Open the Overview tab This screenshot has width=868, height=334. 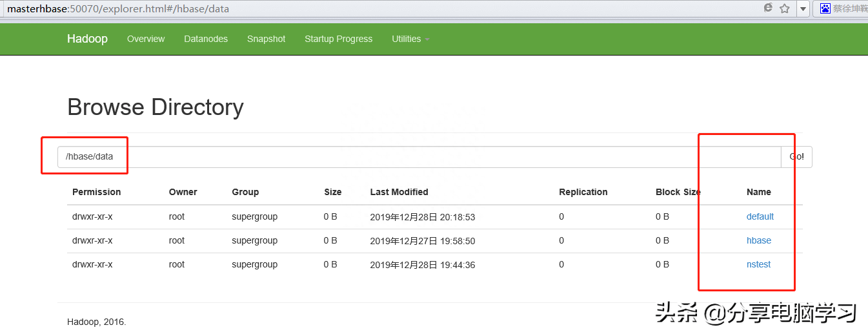click(x=146, y=39)
